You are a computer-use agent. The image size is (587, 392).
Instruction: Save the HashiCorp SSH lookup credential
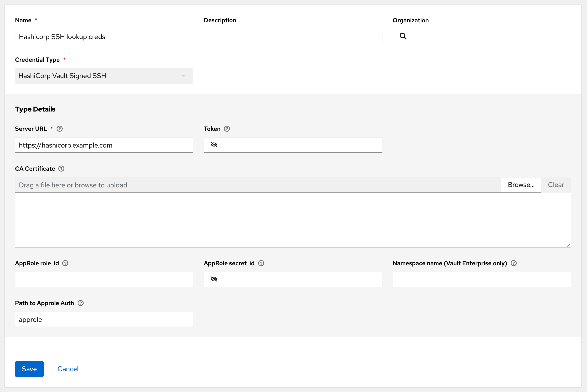(x=29, y=369)
